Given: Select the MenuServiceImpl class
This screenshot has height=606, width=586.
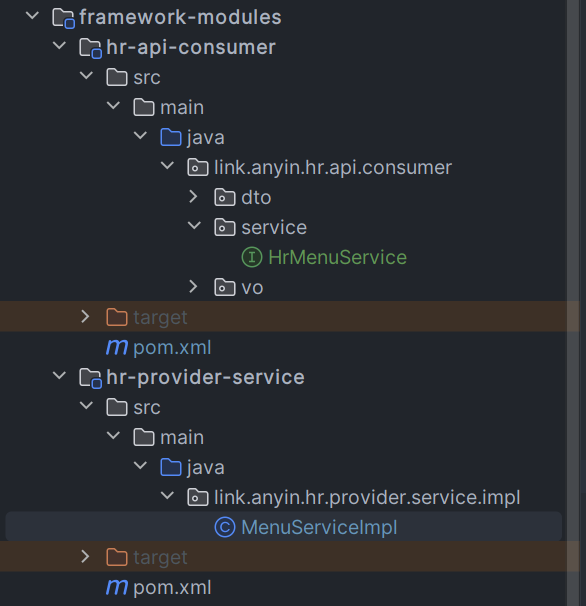Looking at the screenshot, I should point(319,527).
